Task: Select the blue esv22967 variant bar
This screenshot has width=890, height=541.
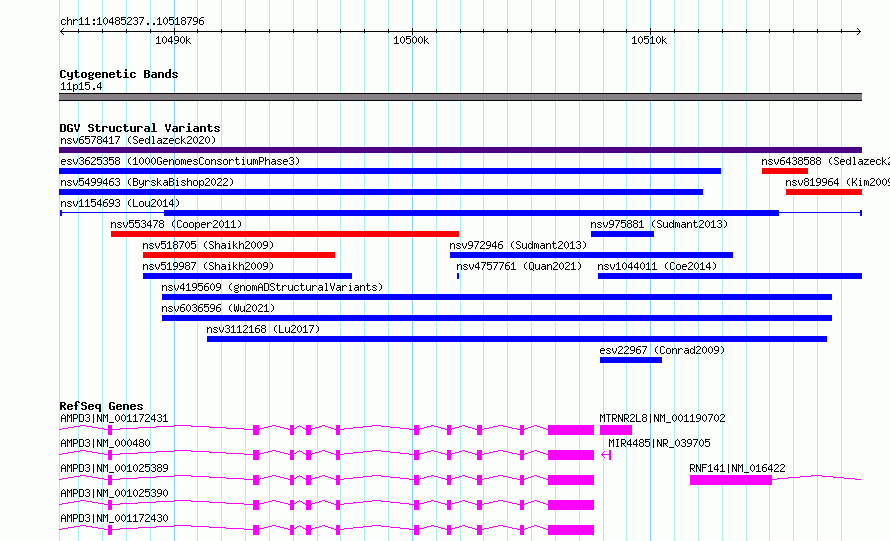Action: click(631, 360)
